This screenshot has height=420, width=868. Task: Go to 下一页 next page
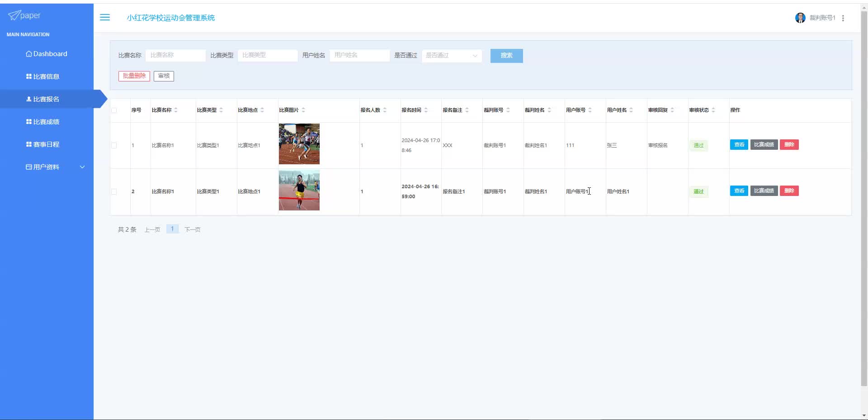tap(193, 230)
